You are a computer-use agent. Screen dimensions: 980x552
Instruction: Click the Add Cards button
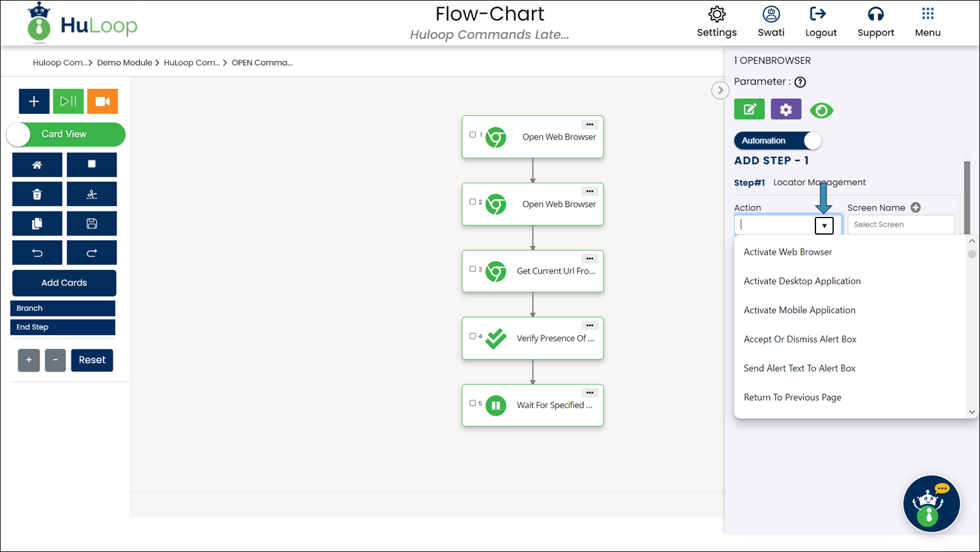[64, 283]
